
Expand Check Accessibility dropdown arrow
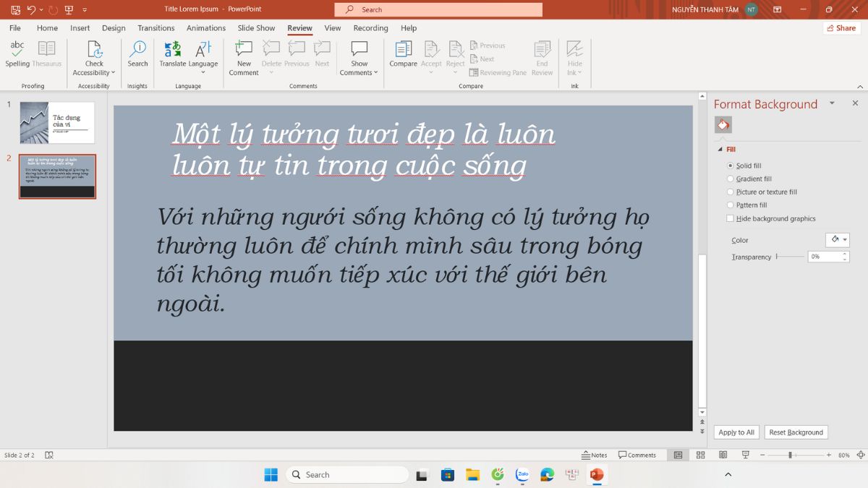(x=113, y=73)
